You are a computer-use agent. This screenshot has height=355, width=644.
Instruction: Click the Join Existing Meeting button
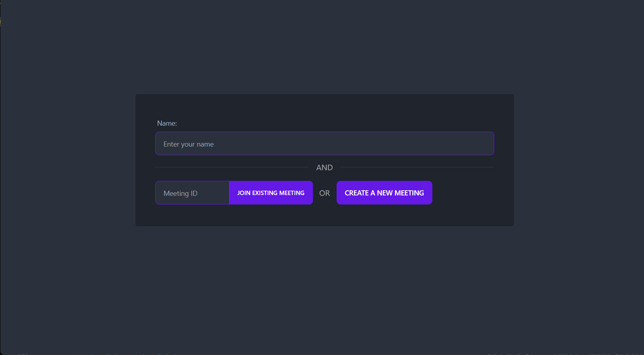coord(271,193)
